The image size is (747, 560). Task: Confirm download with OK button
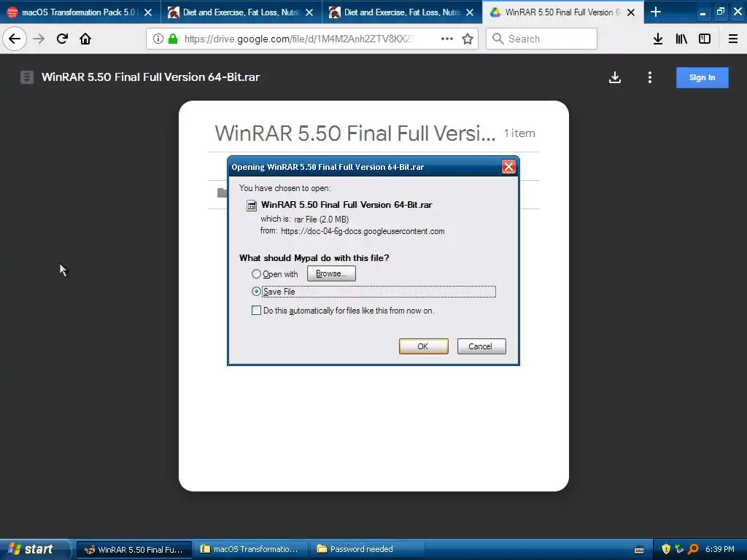pyautogui.click(x=424, y=346)
